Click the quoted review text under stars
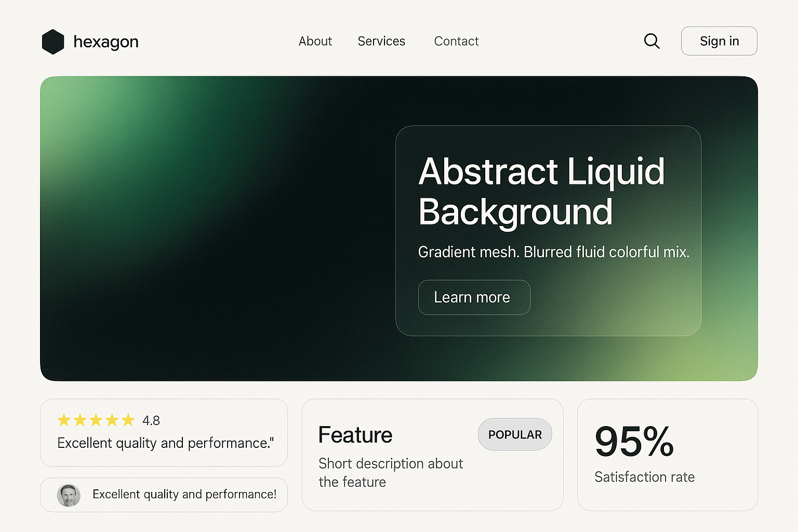The image size is (798, 532). tap(165, 443)
